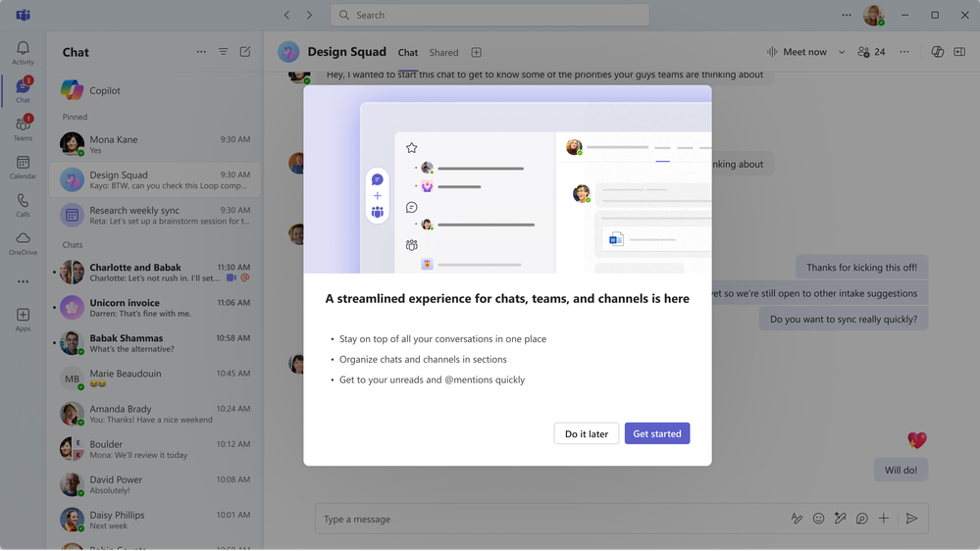Viewport: 980px width, 551px height.
Task: Select the Chat icon in the sidebar
Action: coord(24,90)
